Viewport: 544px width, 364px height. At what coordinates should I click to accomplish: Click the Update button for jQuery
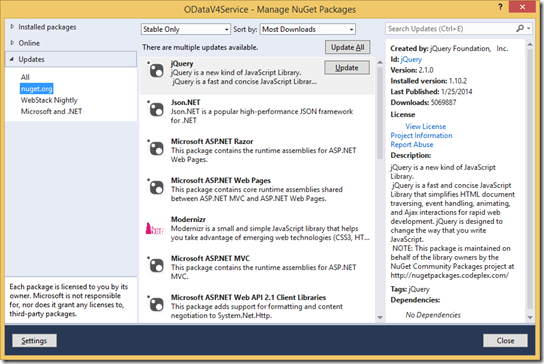[347, 68]
